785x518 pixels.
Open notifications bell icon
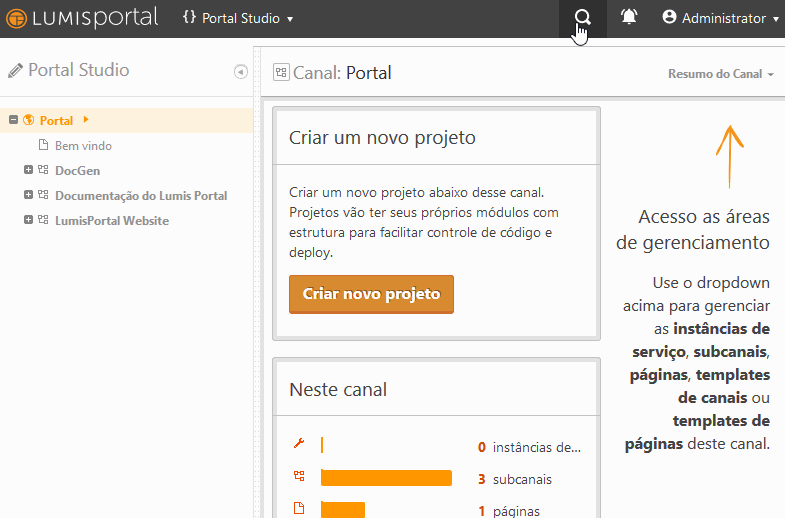[x=629, y=18]
